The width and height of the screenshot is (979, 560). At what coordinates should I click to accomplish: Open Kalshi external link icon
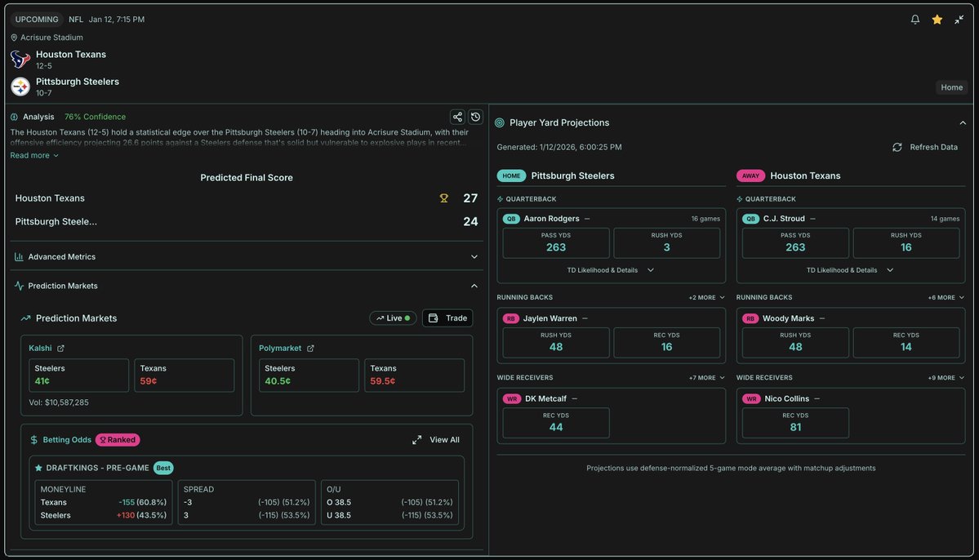(x=60, y=349)
